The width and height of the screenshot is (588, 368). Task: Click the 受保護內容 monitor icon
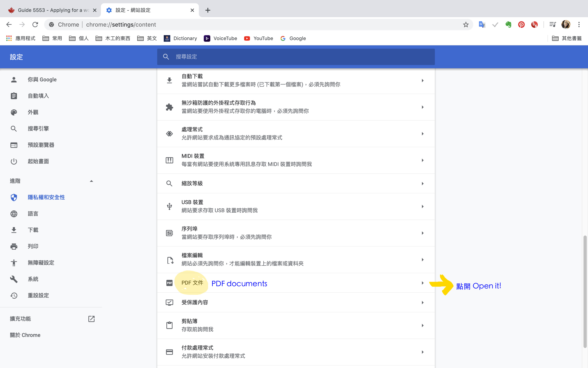169,303
